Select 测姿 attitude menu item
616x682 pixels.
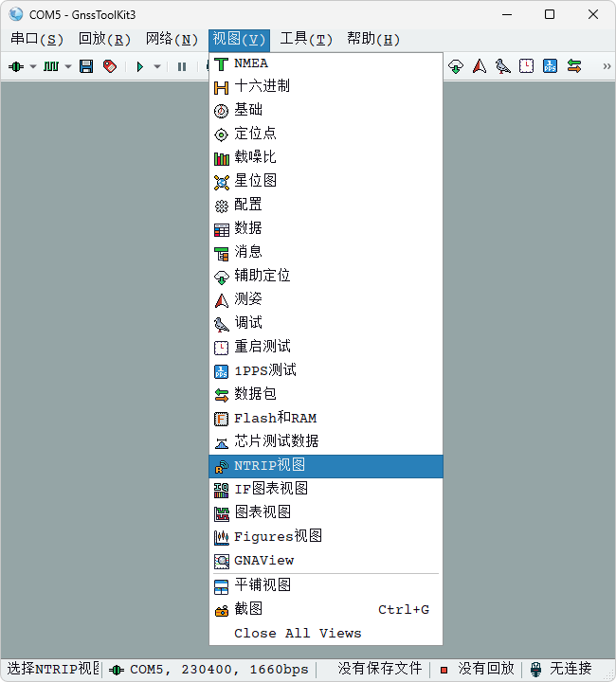tap(326, 299)
